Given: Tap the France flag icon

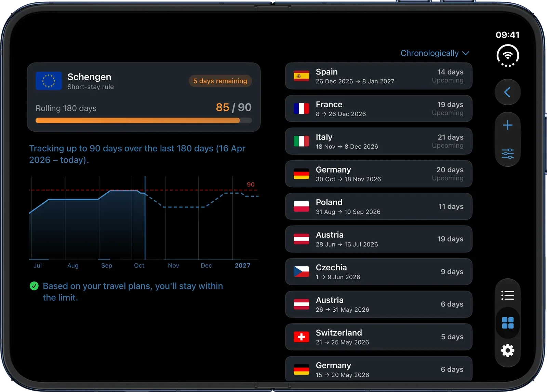Looking at the screenshot, I should (x=301, y=108).
